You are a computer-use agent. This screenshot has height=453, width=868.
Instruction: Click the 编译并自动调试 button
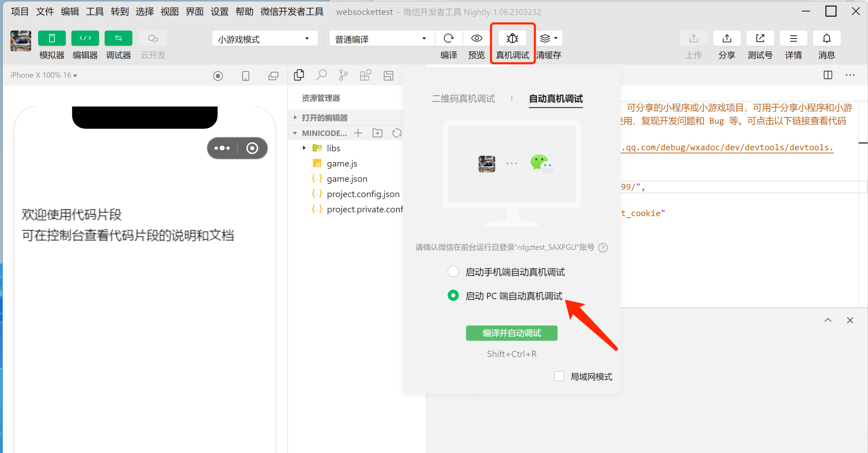tap(512, 333)
